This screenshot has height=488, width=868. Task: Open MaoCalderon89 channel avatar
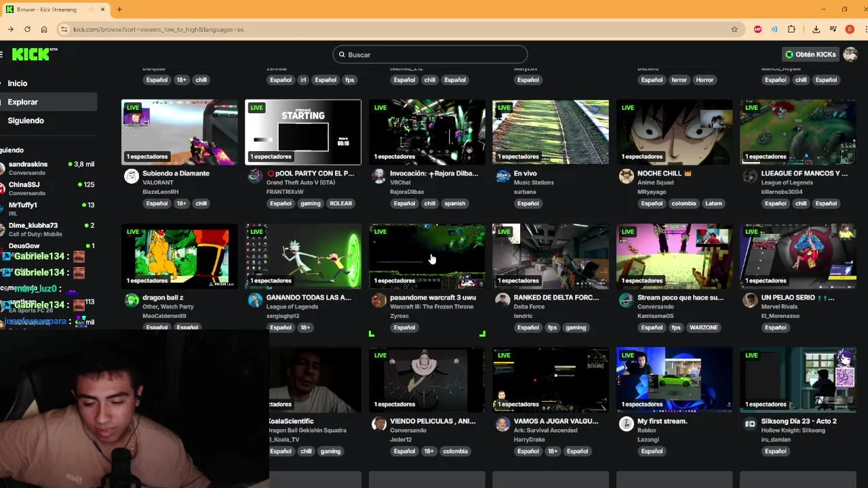(132, 300)
